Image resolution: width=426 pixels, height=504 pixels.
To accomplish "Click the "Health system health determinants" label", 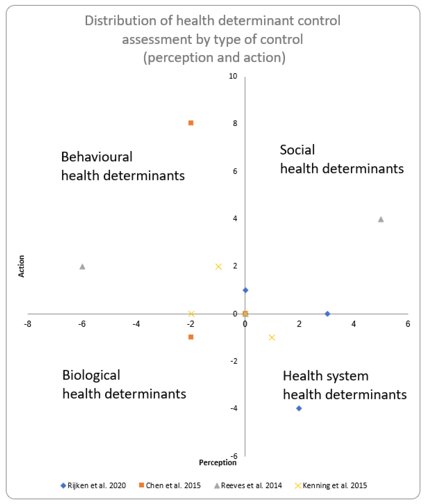I will click(345, 385).
